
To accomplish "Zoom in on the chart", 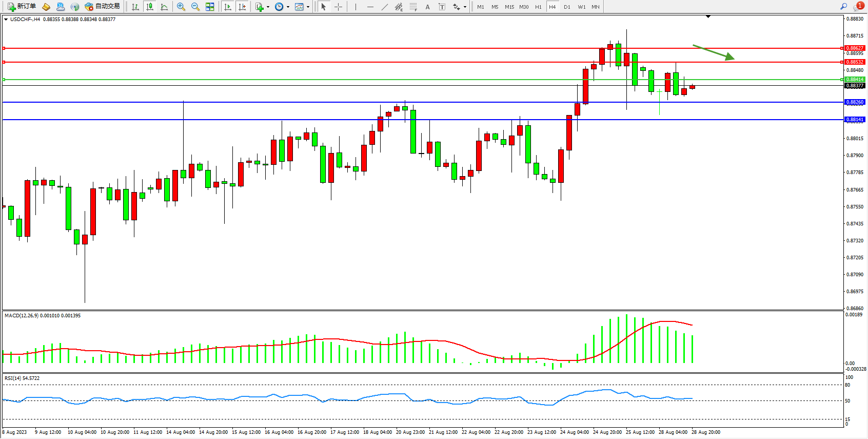I will [181, 7].
